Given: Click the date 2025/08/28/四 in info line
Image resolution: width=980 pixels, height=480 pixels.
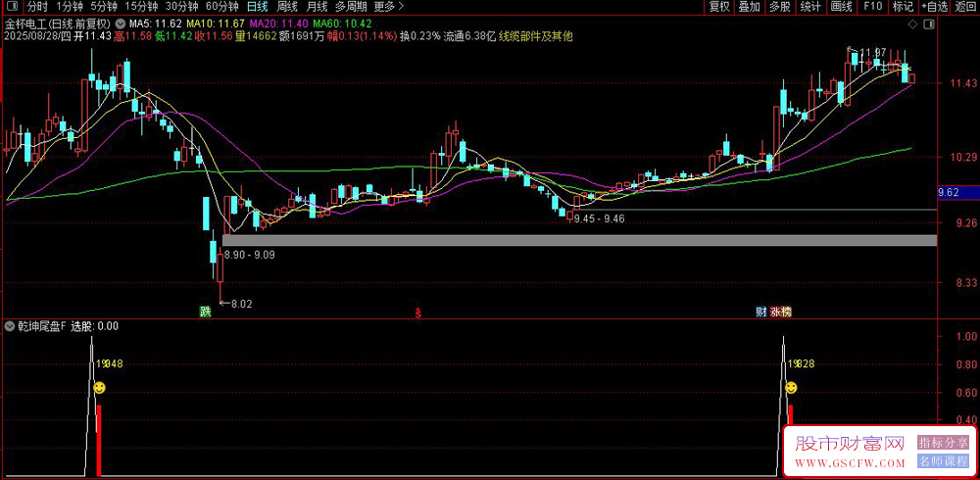Looking at the screenshot, I should pos(37,36).
